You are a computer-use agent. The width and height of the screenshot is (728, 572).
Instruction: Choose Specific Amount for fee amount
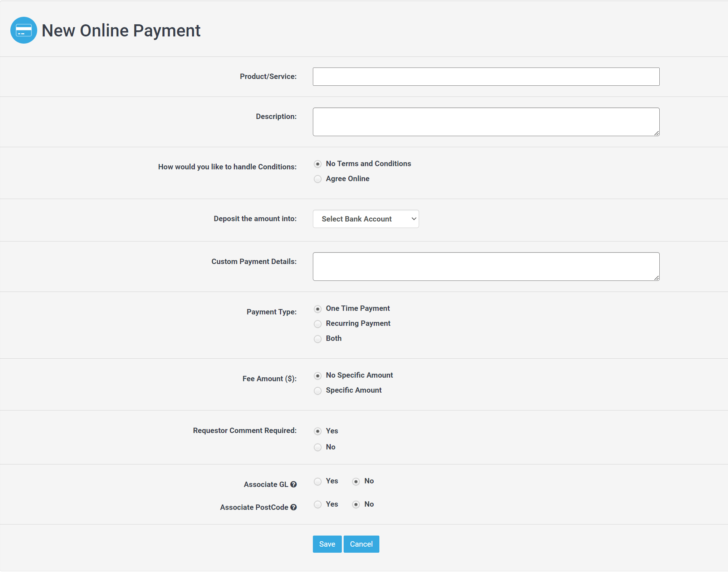click(318, 391)
